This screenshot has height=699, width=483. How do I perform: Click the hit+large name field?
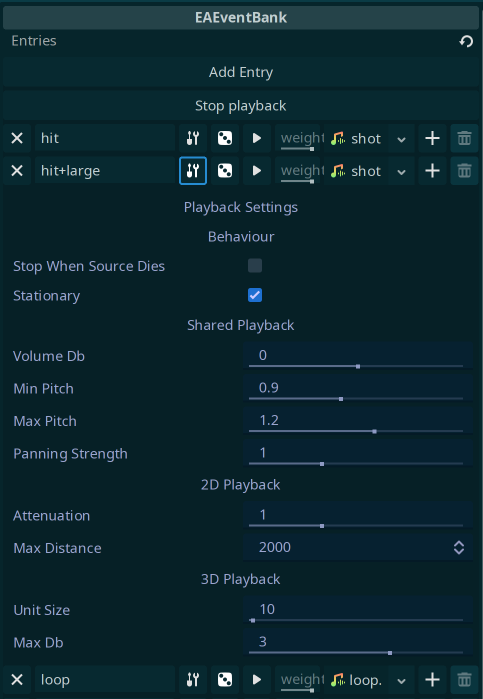click(x=105, y=171)
